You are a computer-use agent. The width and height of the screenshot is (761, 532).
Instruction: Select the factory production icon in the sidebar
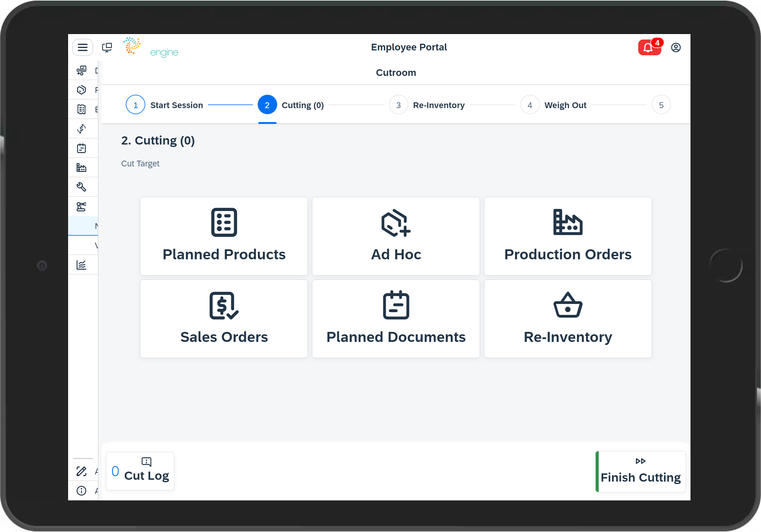coord(81,168)
